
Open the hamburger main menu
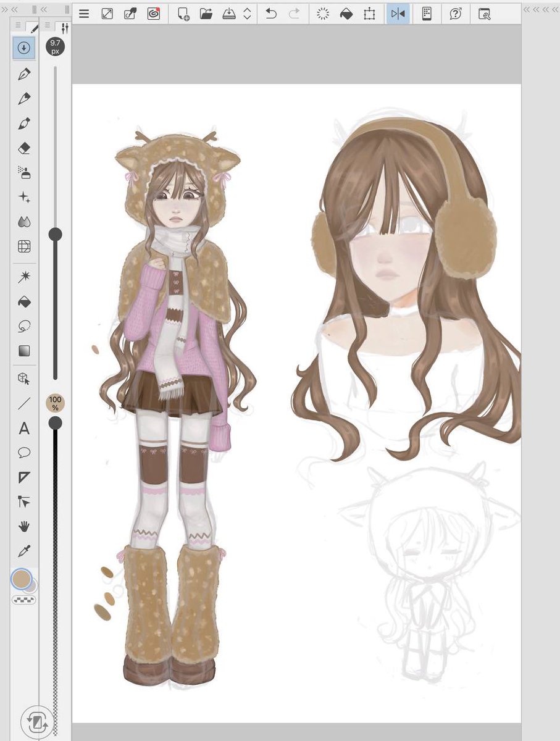click(x=84, y=14)
